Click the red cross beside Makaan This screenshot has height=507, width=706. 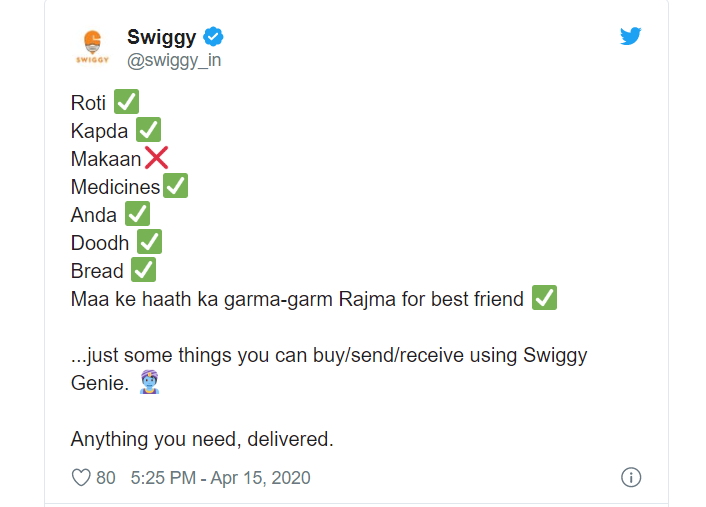[156, 158]
